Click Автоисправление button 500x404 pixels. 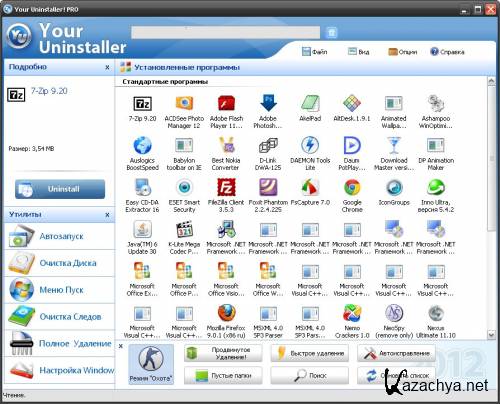396,353
